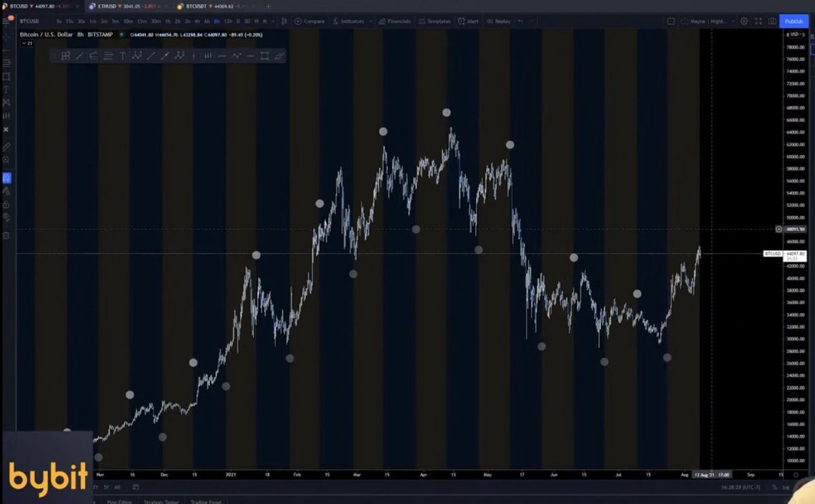The height and width of the screenshot is (504, 815).
Task: Select the 15m timeframe
Action: [142, 21]
